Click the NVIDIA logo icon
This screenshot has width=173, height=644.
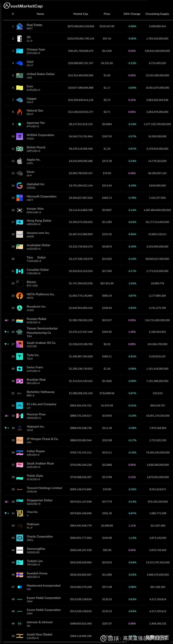[19, 136]
